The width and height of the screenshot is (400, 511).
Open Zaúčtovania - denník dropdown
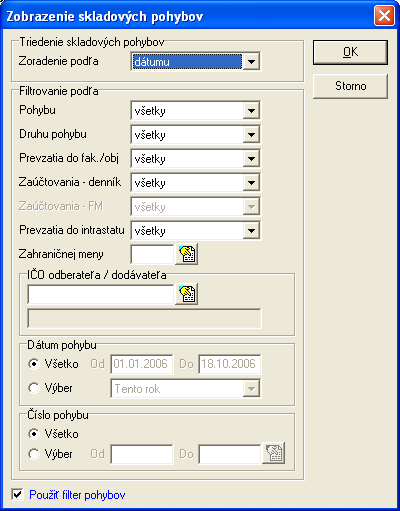point(251,183)
